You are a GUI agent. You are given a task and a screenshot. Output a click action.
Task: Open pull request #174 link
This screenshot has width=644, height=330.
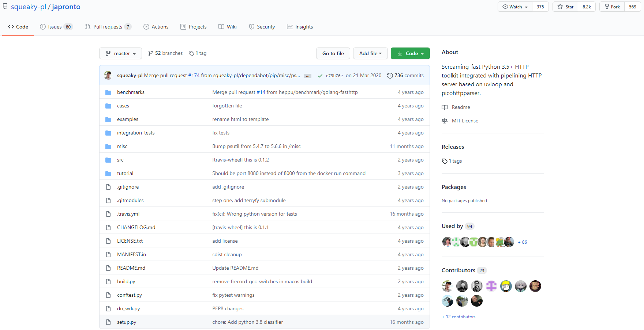(194, 75)
